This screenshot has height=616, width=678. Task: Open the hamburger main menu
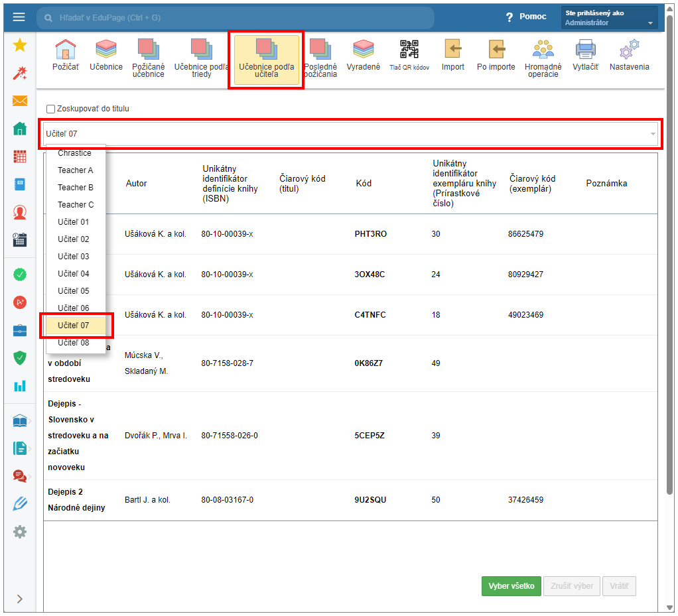click(19, 17)
